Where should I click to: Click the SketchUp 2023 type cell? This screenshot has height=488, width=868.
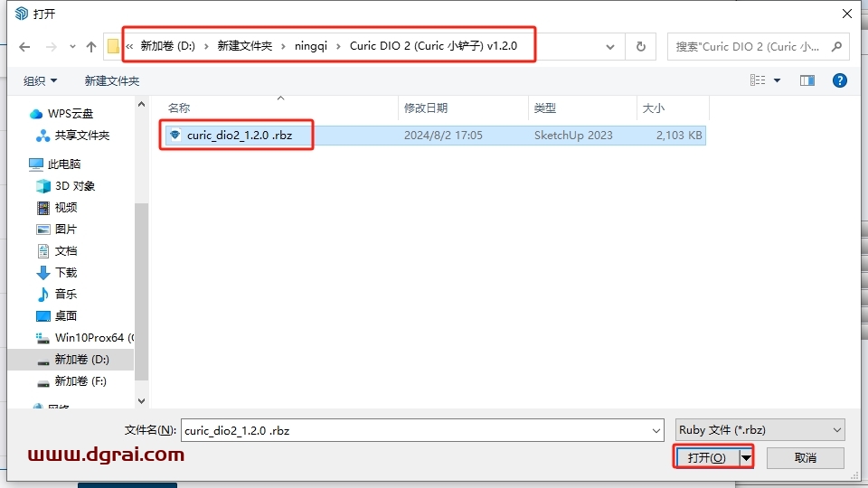tap(573, 135)
